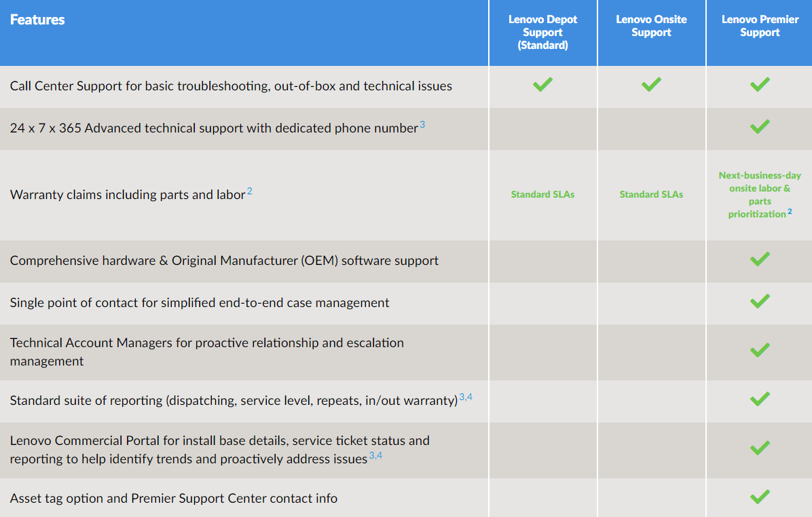The height and width of the screenshot is (517, 812).
Task: Select the Next-business-day onsite labor & parts prioritization text
Action: tap(760, 194)
